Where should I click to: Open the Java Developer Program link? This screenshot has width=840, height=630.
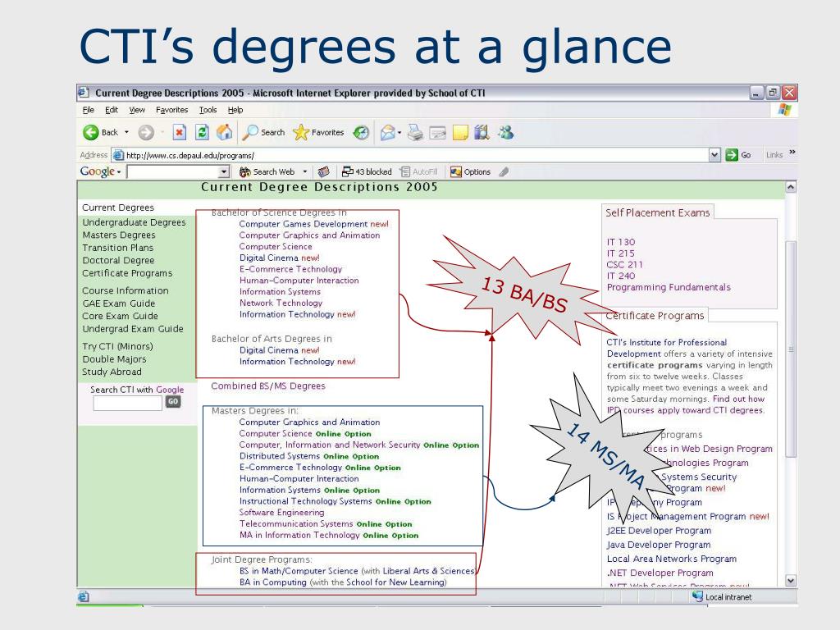(659, 545)
